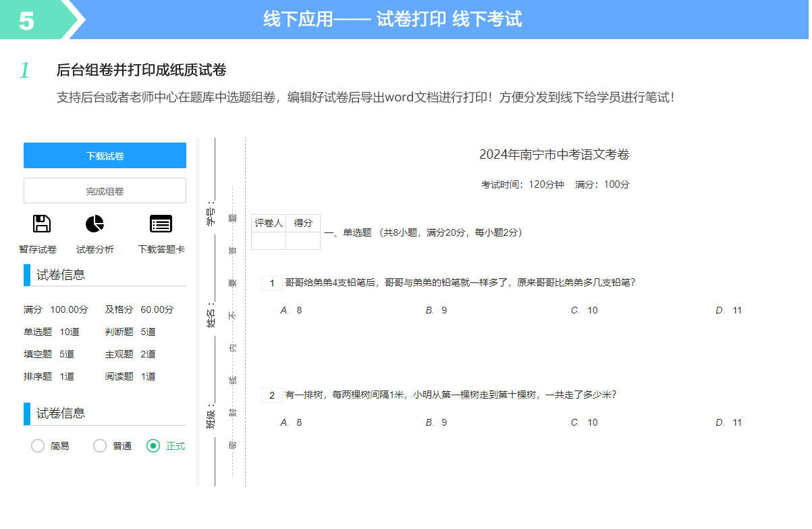
Task: Click 满分：100分 text in exam header
Action: click(602, 184)
